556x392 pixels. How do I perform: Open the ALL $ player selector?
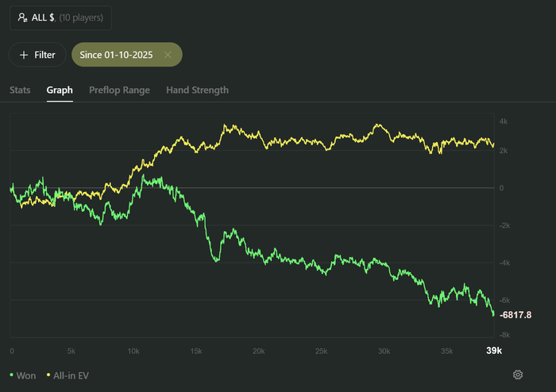(60, 17)
